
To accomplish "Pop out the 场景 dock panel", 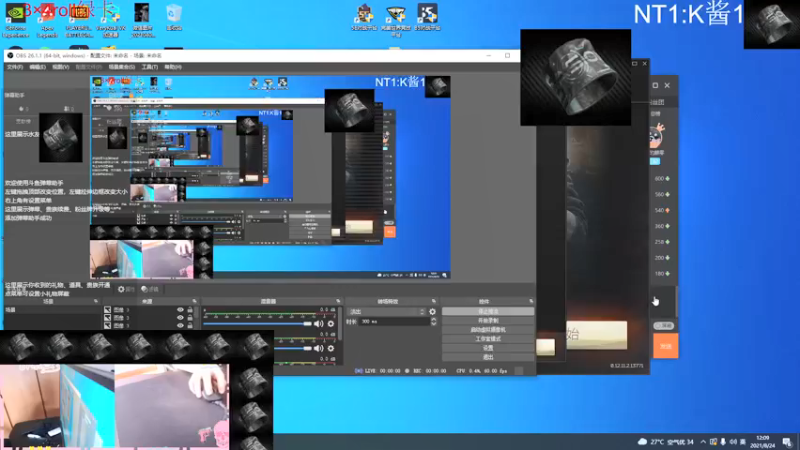I will tap(95, 301).
